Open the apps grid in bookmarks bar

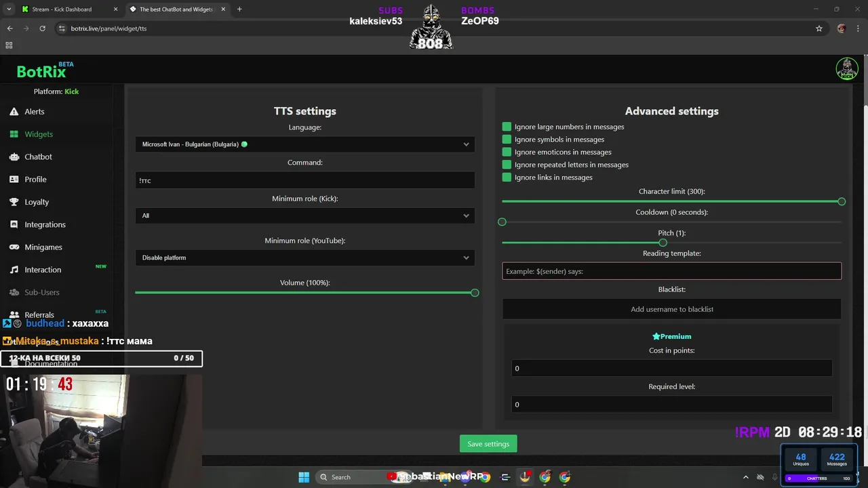point(9,45)
